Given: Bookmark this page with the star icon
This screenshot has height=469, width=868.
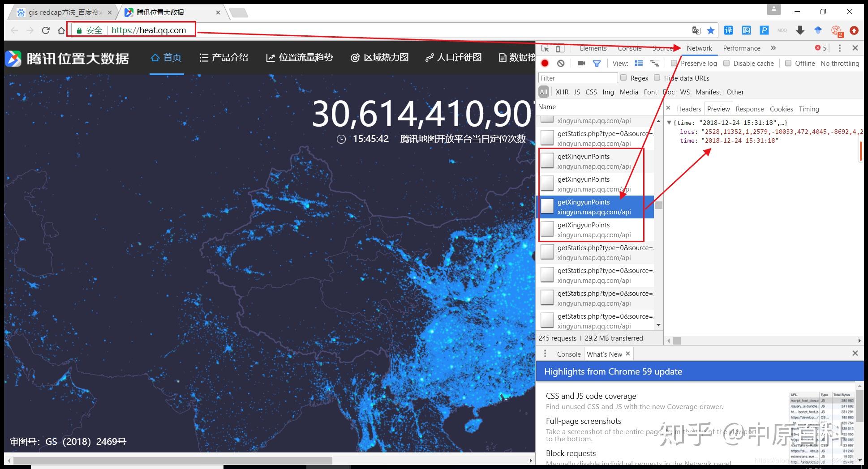Looking at the screenshot, I should pos(711,30).
